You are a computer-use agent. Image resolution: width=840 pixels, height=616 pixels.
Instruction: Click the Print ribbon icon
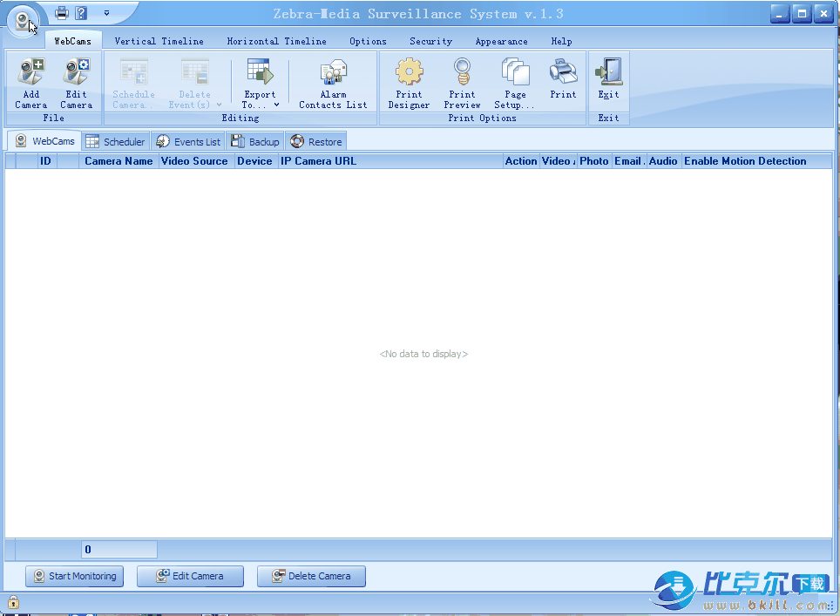point(563,78)
